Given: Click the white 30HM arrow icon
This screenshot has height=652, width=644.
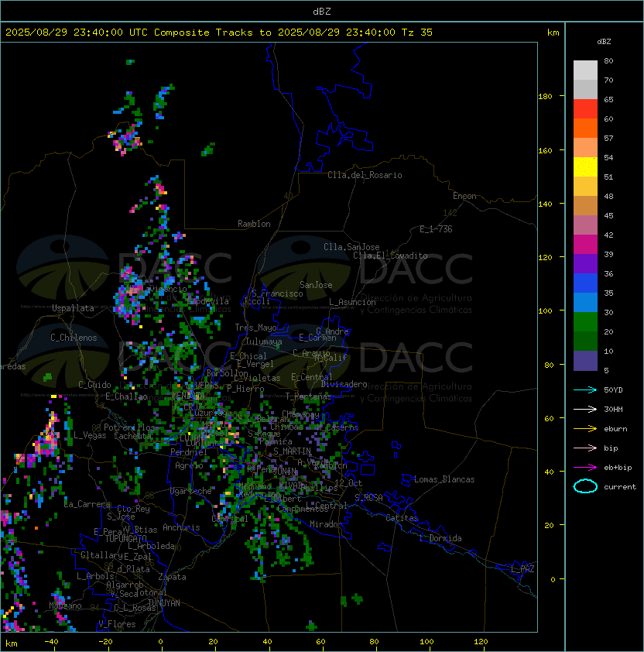Looking at the screenshot, I should coord(585,409).
